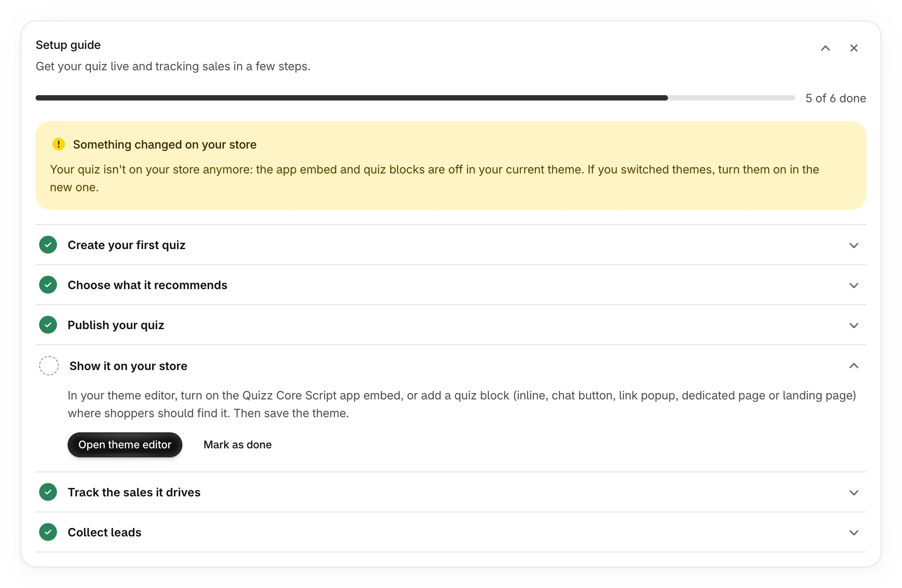Viewport: 902px width, 588px height.
Task: Expand the Publish your quiz step
Action: 854,325
